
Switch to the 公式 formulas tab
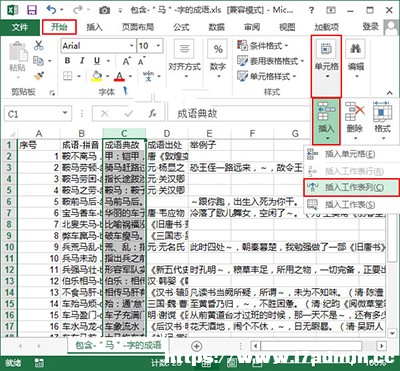pyautogui.click(x=182, y=27)
